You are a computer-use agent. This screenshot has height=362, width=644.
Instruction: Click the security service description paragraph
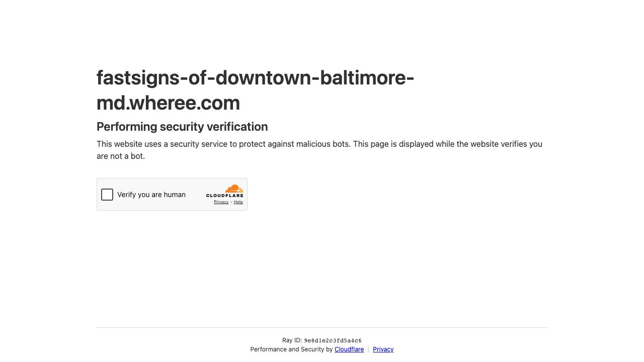pos(319,144)
